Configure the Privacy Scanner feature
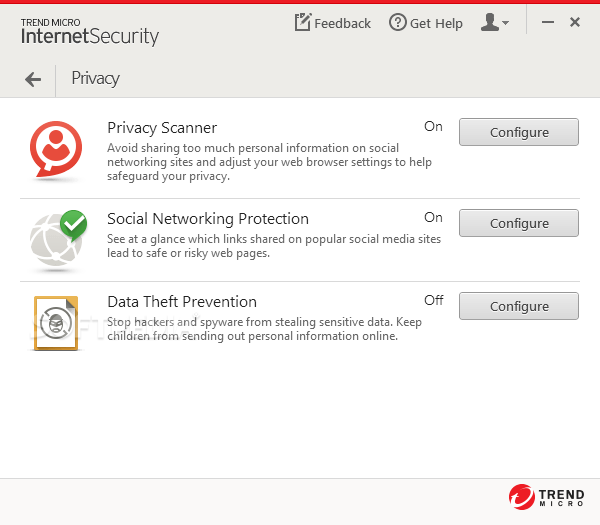This screenshot has width=600, height=525. 518,132
